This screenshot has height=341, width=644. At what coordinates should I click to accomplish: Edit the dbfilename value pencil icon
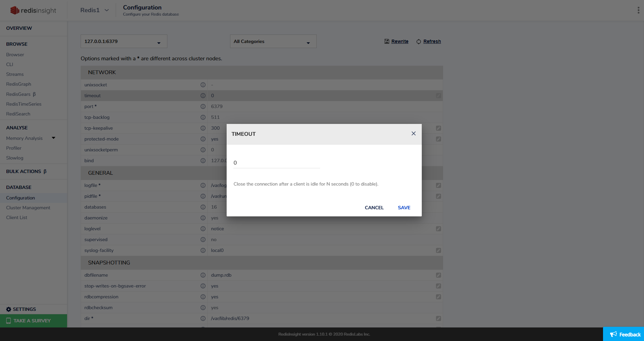(438, 275)
